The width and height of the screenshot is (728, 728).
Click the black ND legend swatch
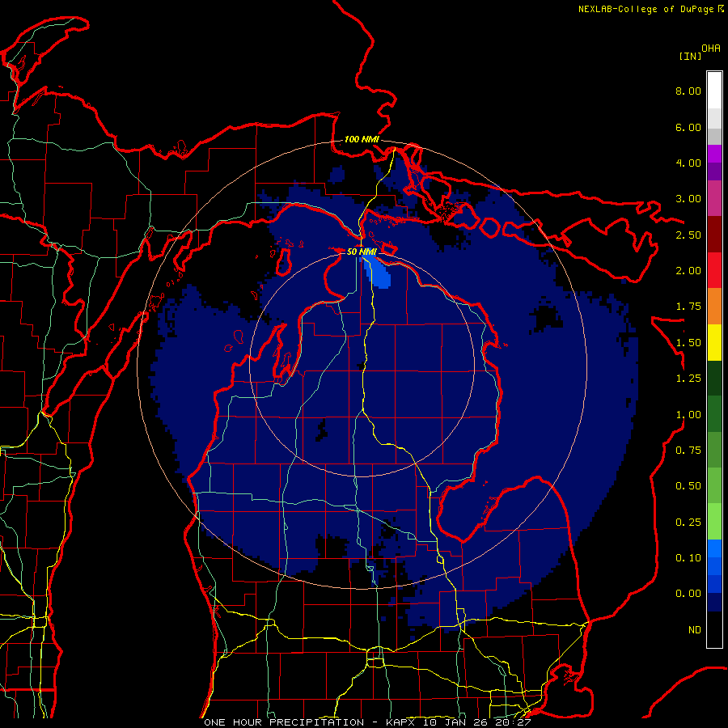pos(714,629)
